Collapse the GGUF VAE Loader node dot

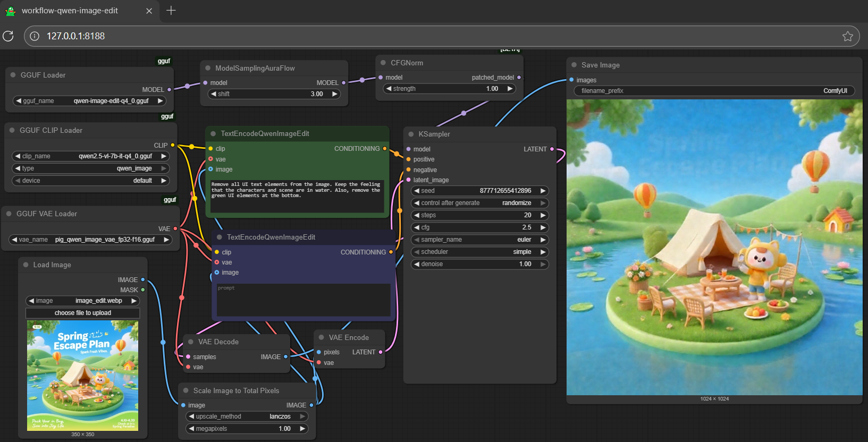pyautogui.click(x=9, y=214)
